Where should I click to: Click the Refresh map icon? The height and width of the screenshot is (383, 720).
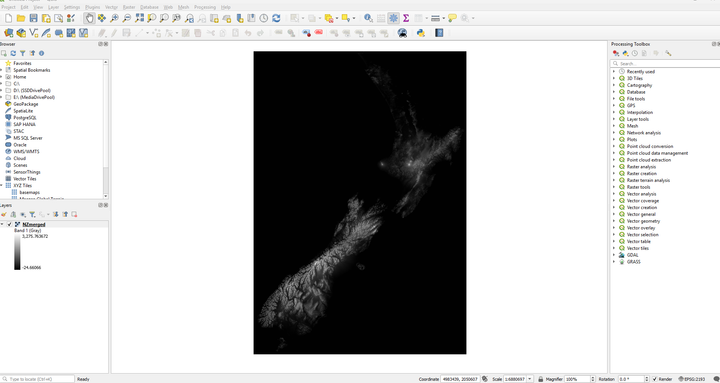coord(276,18)
